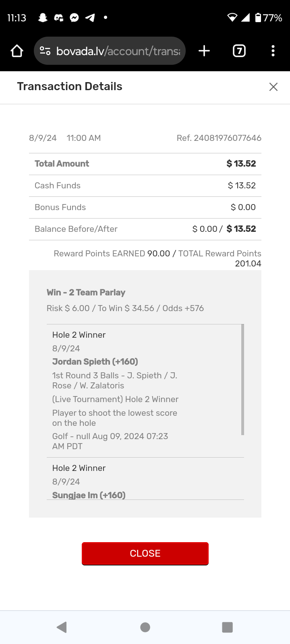Tap the Messenger notification icon in status bar
The height and width of the screenshot is (644, 290).
pyautogui.click(x=74, y=18)
